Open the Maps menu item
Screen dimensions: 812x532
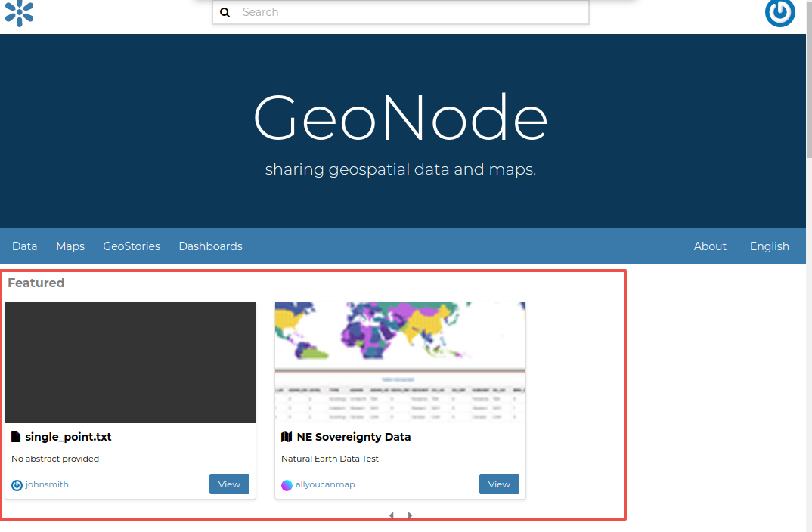pyautogui.click(x=70, y=246)
